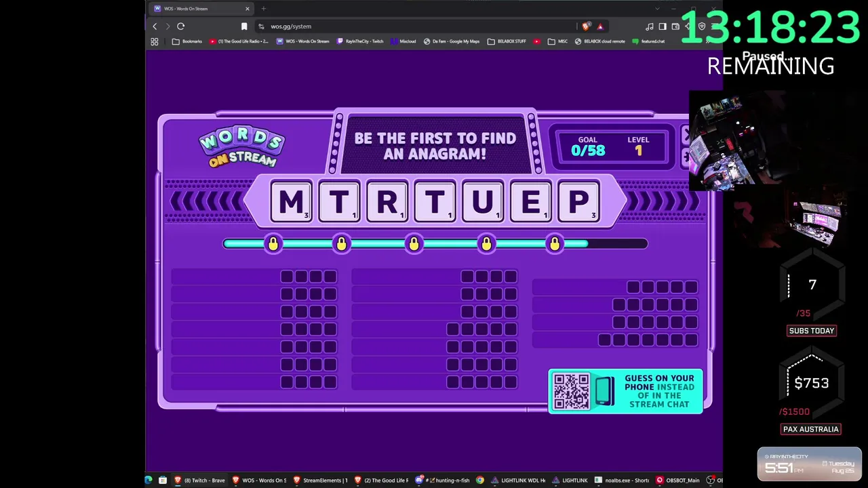The width and height of the screenshot is (868, 488).
Task: Click the browser back arrow
Action: [x=155, y=26]
